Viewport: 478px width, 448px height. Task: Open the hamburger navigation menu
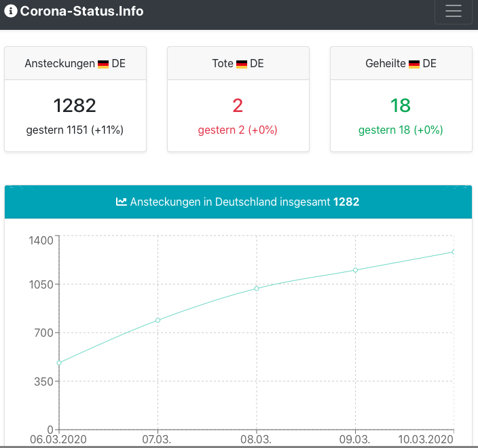click(453, 12)
